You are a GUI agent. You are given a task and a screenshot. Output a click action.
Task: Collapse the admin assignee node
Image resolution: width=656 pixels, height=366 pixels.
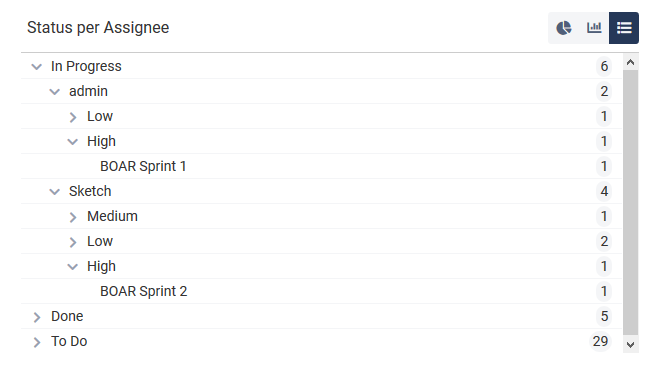[x=55, y=92]
